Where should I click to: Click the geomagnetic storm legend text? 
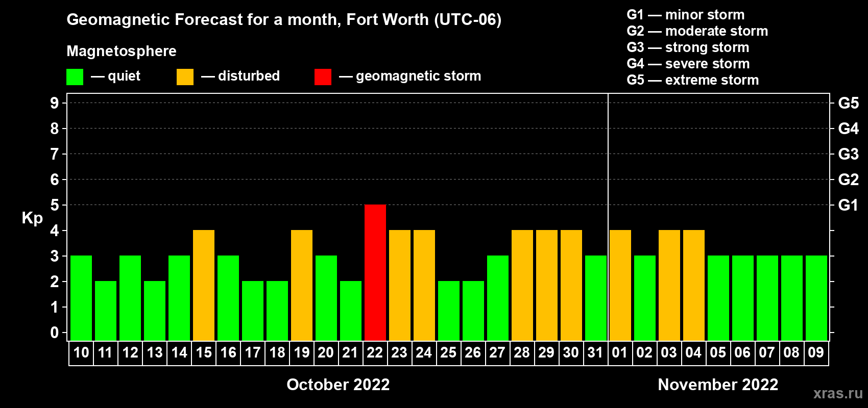click(x=419, y=76)
